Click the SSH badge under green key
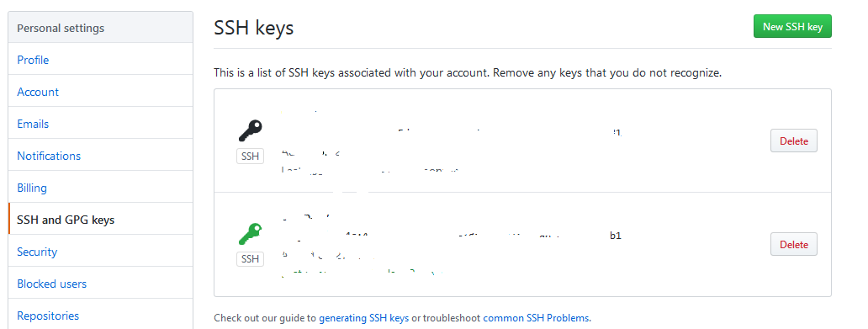This screenshot has height=329, width=868. click(250, 258)
